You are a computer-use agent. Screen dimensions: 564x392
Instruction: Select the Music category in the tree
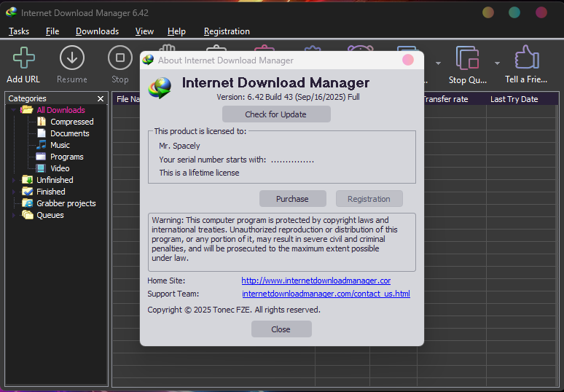tap(60, 145)
